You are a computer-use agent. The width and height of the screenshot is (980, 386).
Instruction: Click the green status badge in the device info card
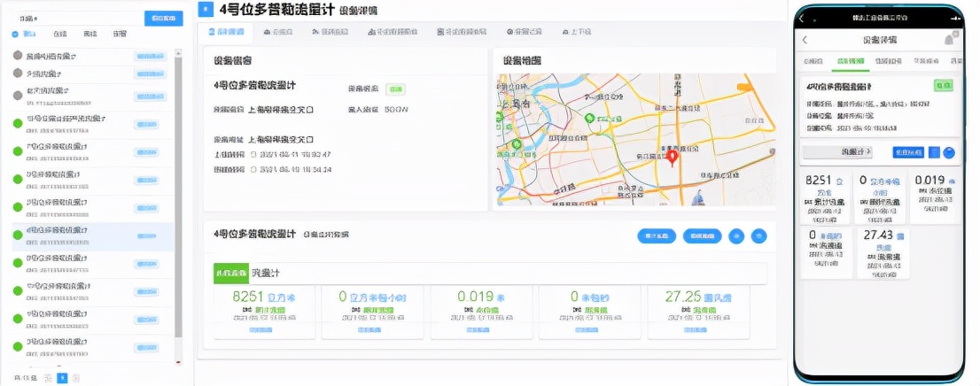(395, 89)
